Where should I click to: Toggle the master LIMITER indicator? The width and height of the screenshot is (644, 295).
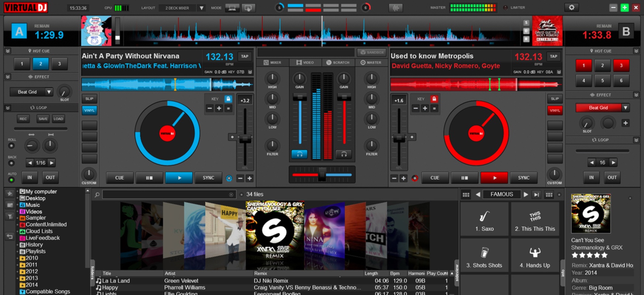(506, 8)
